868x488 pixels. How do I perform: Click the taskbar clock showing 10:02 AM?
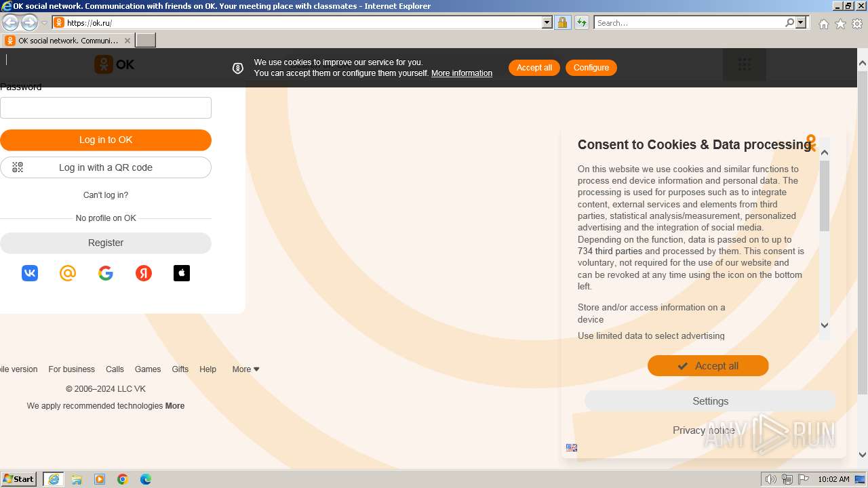tap(833, 479)
